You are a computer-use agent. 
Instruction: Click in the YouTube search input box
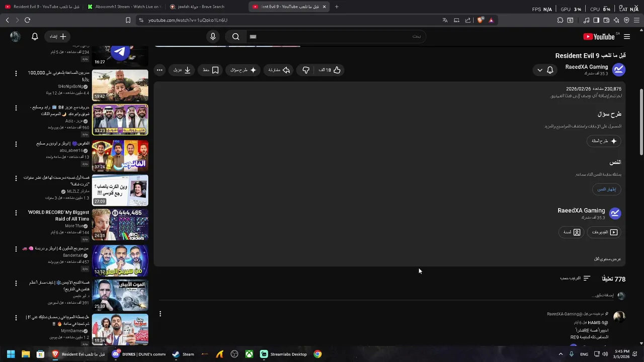click(x=335, y=37)
